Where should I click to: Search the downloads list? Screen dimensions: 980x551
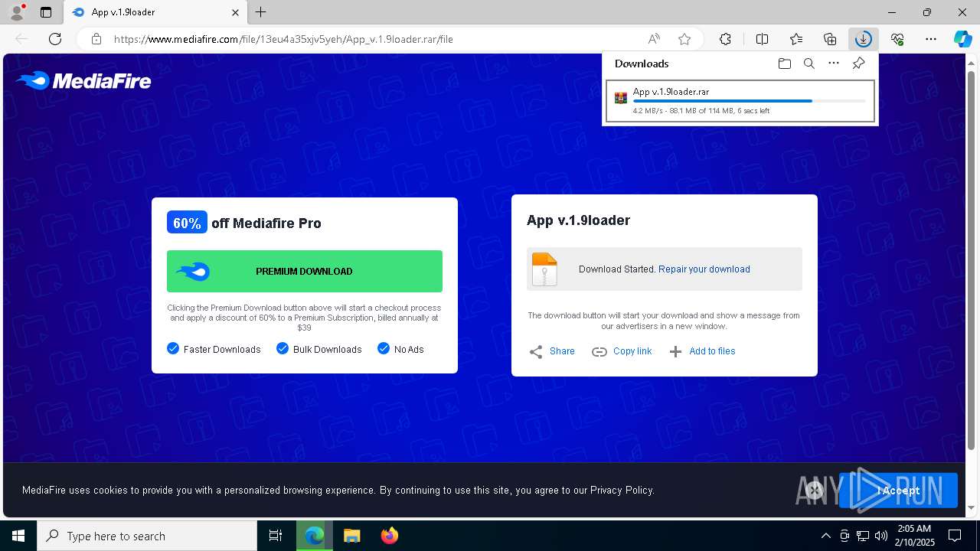tap(809, 64)
